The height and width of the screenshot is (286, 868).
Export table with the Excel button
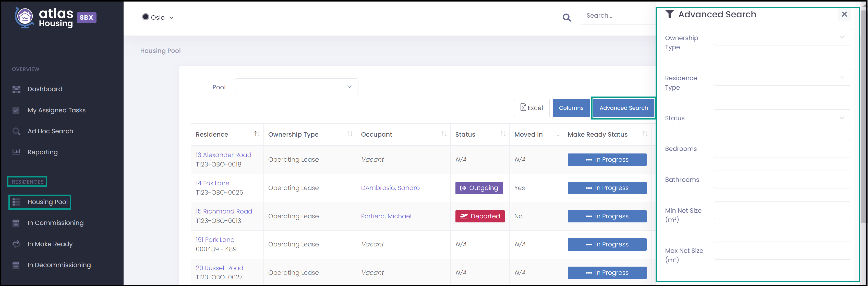531,108
